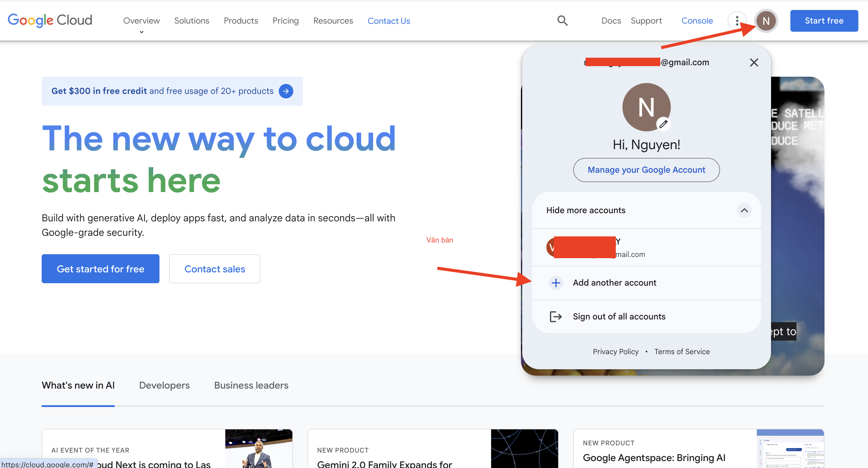Click the Get $300 in free credit banner text
868x468 pixels.
(162, 91)
